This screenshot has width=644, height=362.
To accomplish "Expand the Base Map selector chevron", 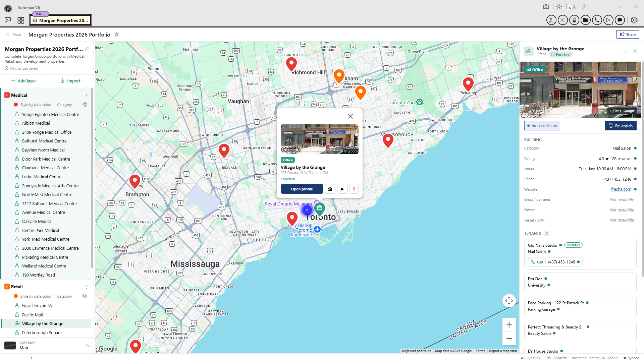I will click(x=88, y=345).
